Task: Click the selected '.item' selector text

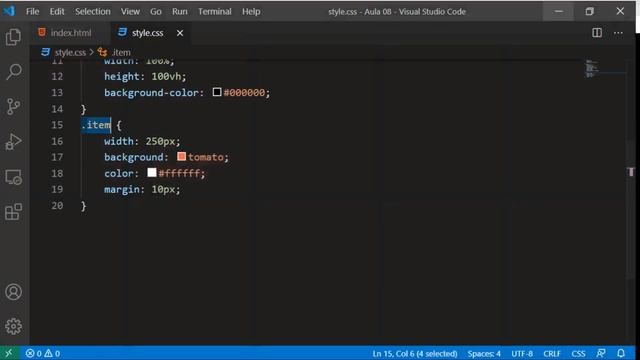Action: [x=96, y=125]
